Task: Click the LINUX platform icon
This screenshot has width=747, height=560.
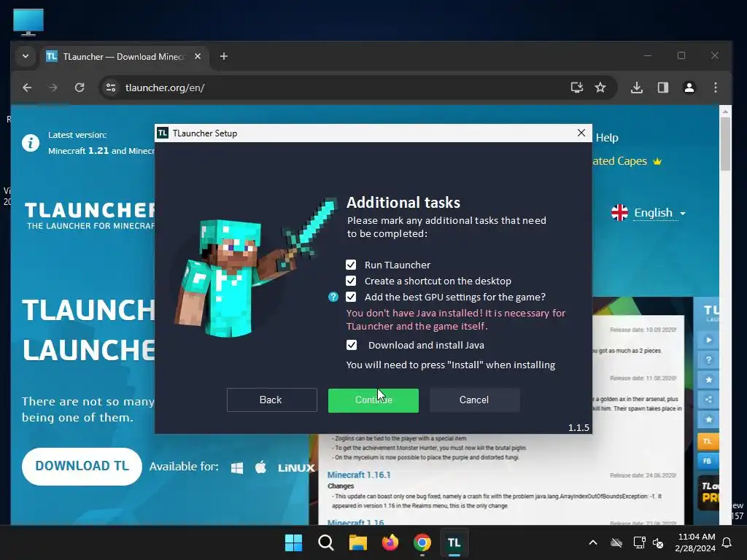Action: coord(296,468)
